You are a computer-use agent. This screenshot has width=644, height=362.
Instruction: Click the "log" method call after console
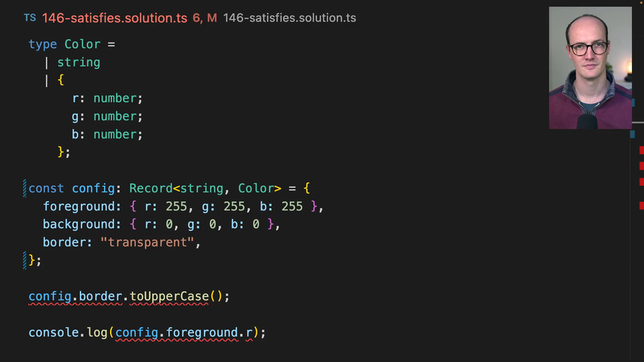pyautogui.click(x=97, y=333)
